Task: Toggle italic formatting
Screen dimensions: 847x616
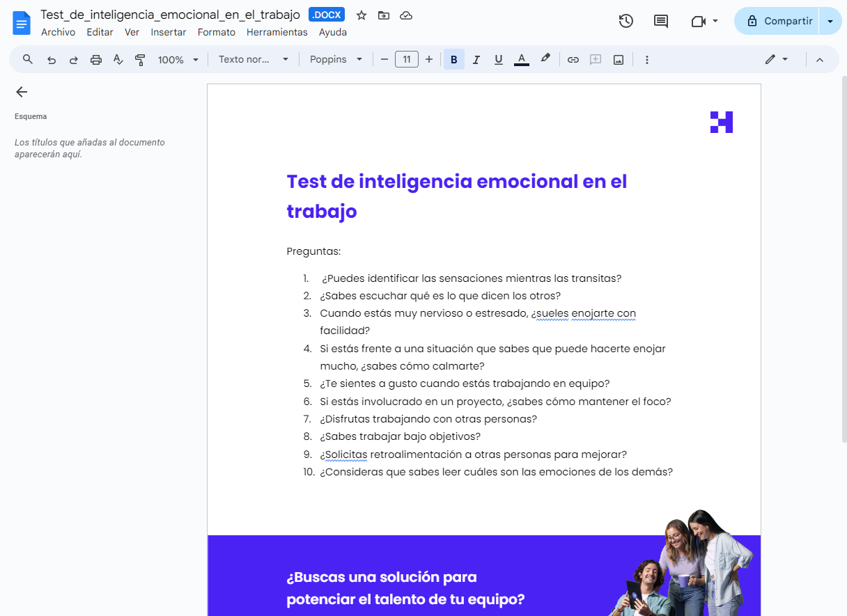Action: 476,59
